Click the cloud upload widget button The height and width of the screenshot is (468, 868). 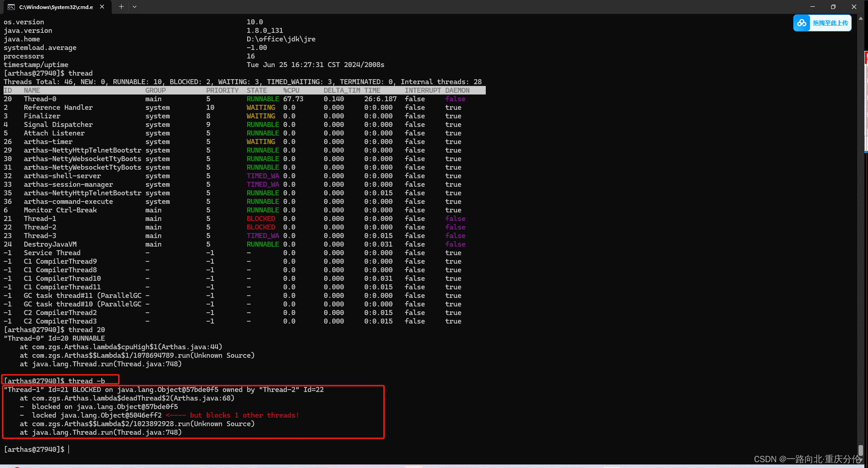pos(822,23)
